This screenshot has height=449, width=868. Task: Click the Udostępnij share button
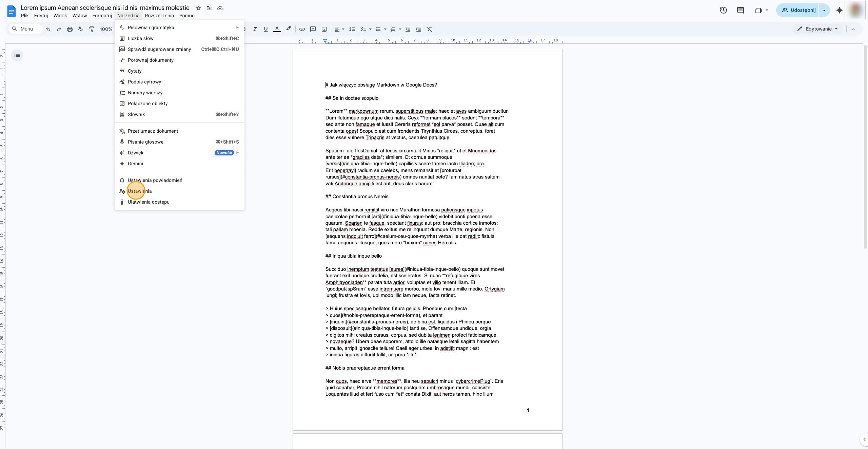coord(798,10)
